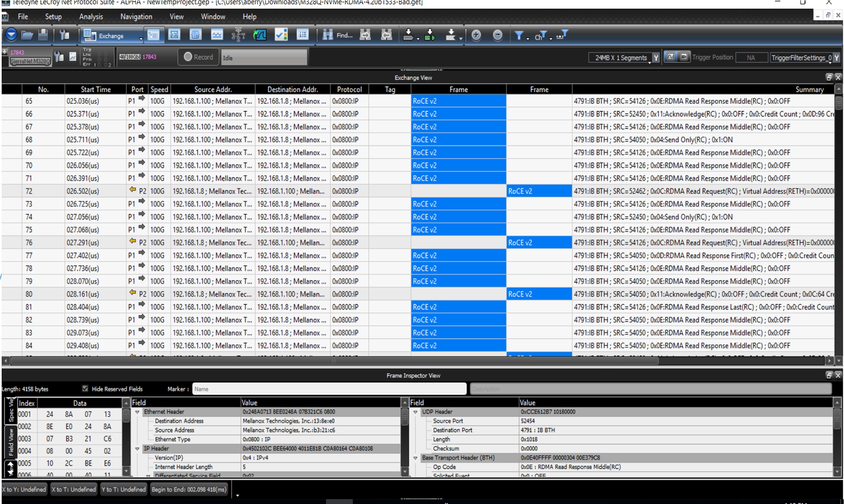Viewport: 844px width, 504px height.
Task: Click the zoom out minus icon
Action: pos(498,35)
